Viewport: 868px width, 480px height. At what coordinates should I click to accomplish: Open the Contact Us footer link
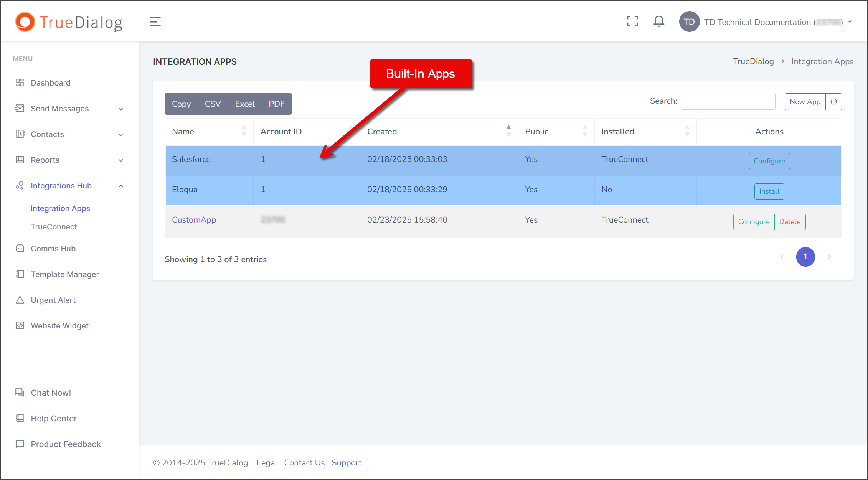[304, 463]
